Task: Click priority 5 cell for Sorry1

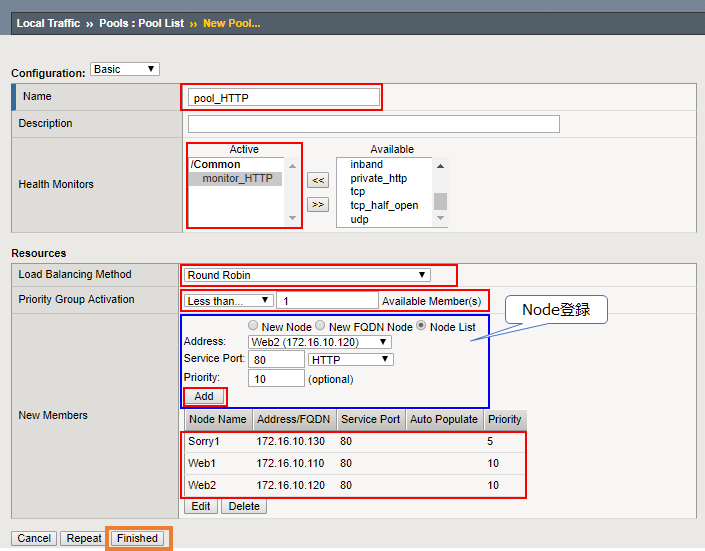Action: pos(490,441)
